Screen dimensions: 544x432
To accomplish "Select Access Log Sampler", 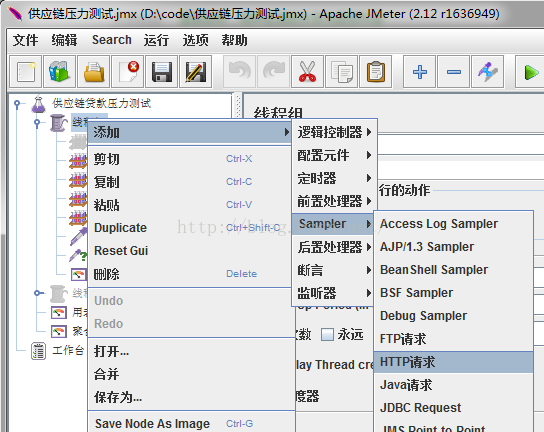I will [453, 224].
